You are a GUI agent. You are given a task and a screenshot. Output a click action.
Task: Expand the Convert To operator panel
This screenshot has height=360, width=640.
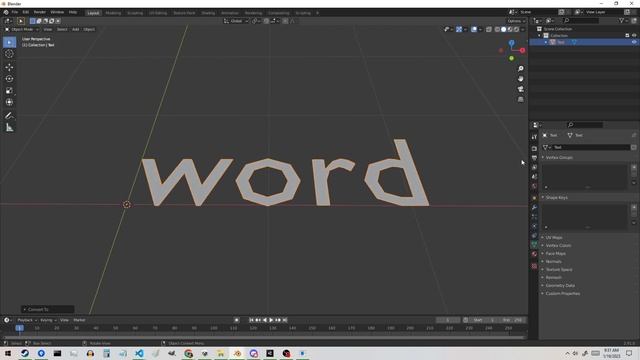click(48, 309)
